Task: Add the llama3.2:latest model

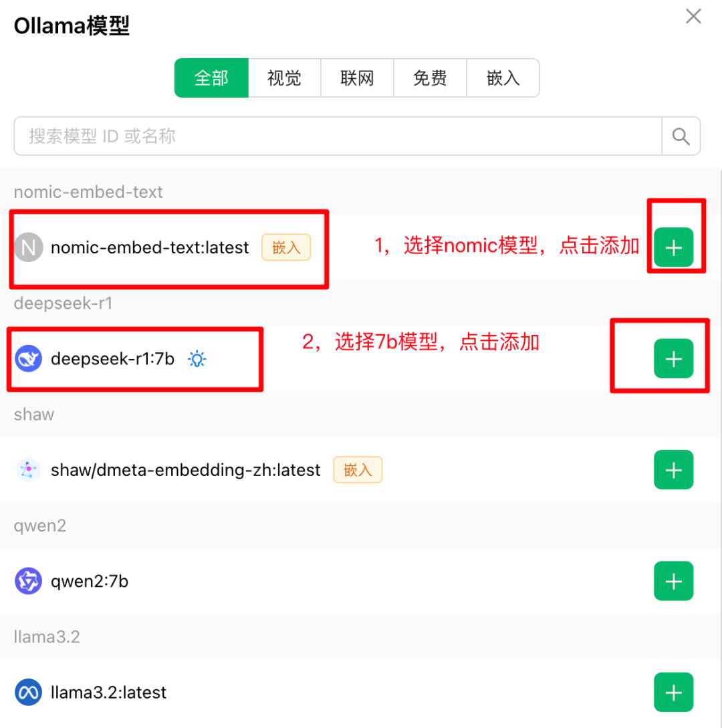Action: (x=673, y=692)
